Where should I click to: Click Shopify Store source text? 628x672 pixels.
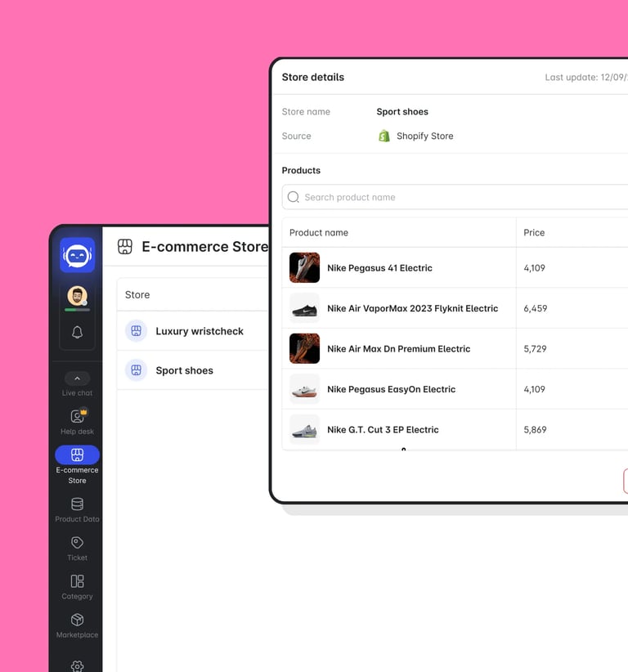[425, 137]
